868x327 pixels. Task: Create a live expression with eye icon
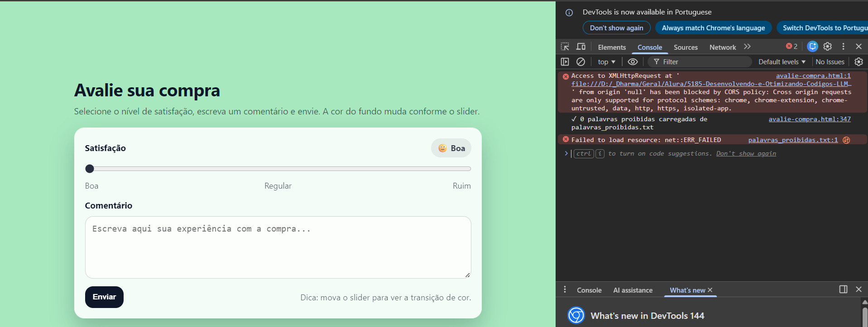(x=633, y=62)
